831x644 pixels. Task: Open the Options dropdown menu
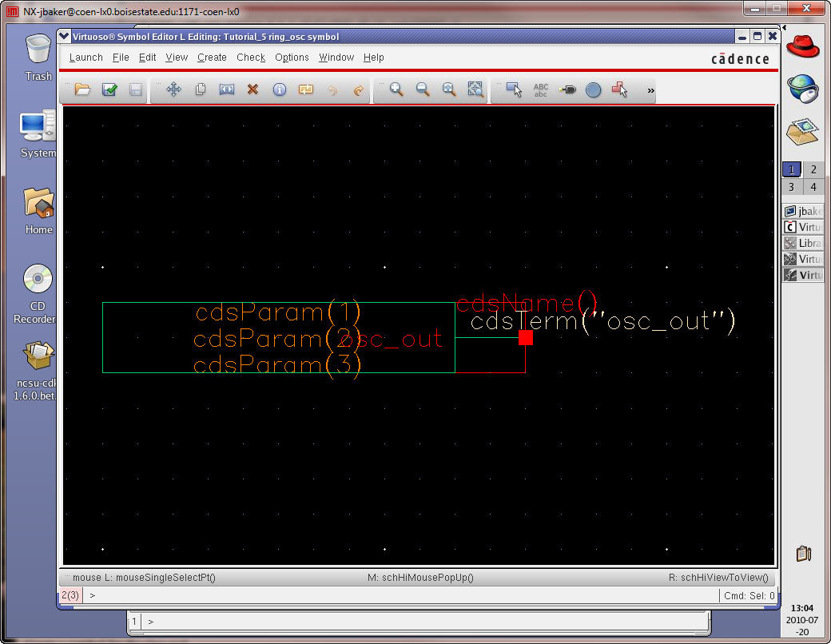click(x=292, y=58)
